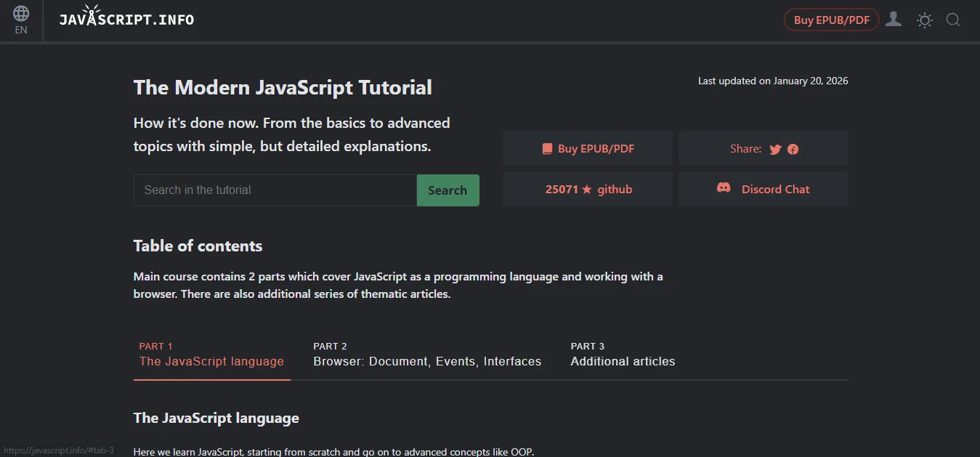Visit the github repository link

614,189
